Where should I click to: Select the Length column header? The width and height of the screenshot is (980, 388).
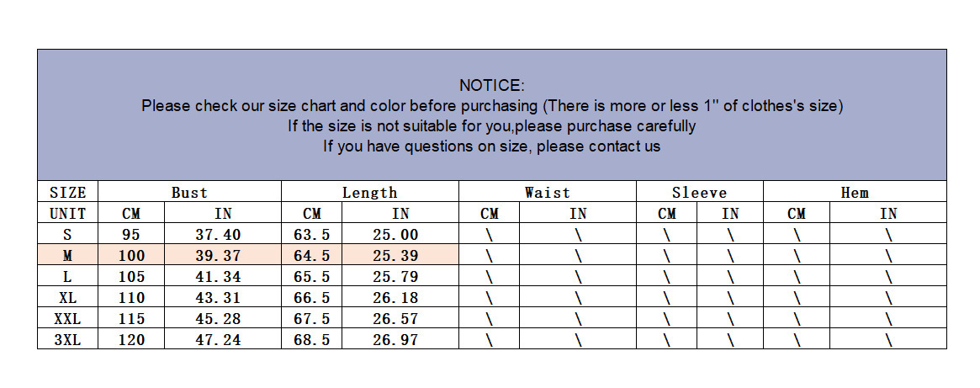point(369,193)
